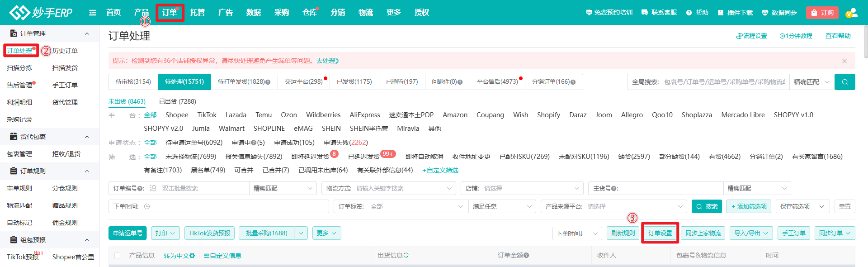Click the help icon beside 订单金额
868x267 pixels.
coord(526,256)
